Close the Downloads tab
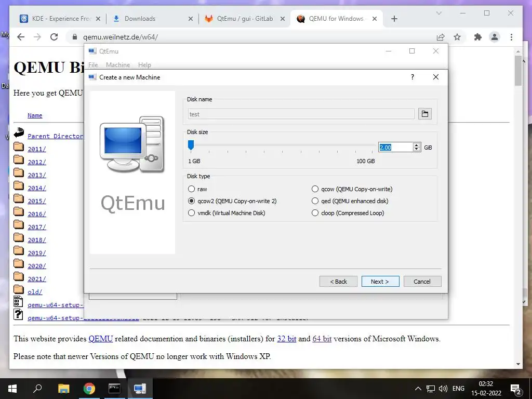Viewport: 532px width, 399px height. click(190, 19)
